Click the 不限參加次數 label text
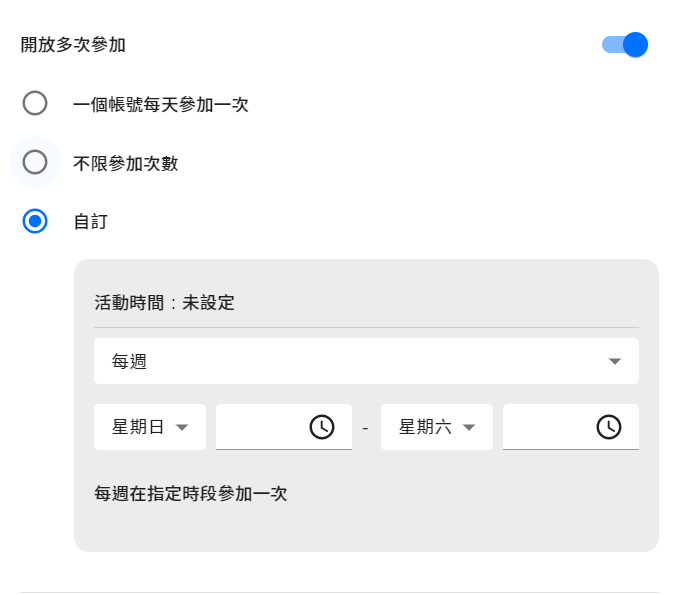The image size is (675, 595). pyautogui.click(x=125, y=163)
